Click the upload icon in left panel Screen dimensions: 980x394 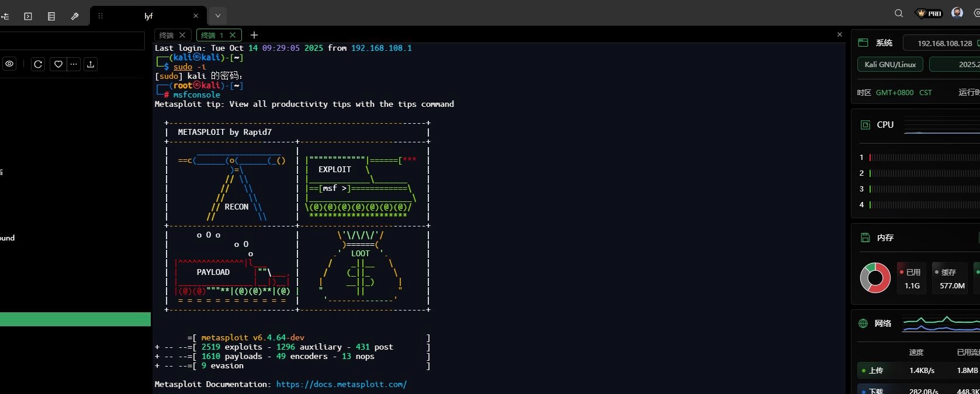coord(91,64)
